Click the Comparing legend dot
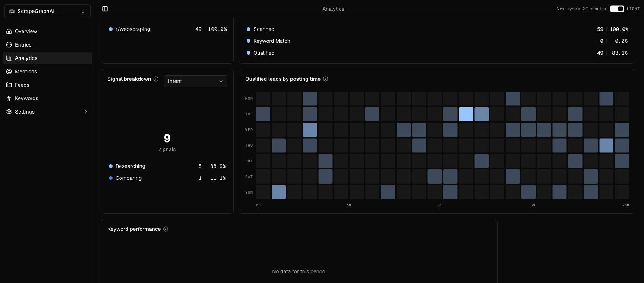644x283 pixels. coord(111,178)
